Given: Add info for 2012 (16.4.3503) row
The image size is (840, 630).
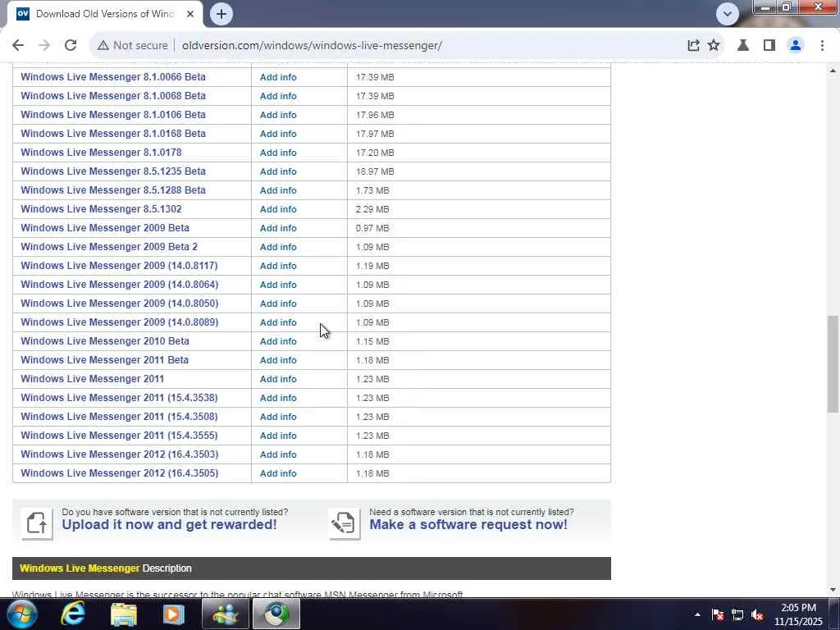Looking at the screenshot, I should (278, 454).
